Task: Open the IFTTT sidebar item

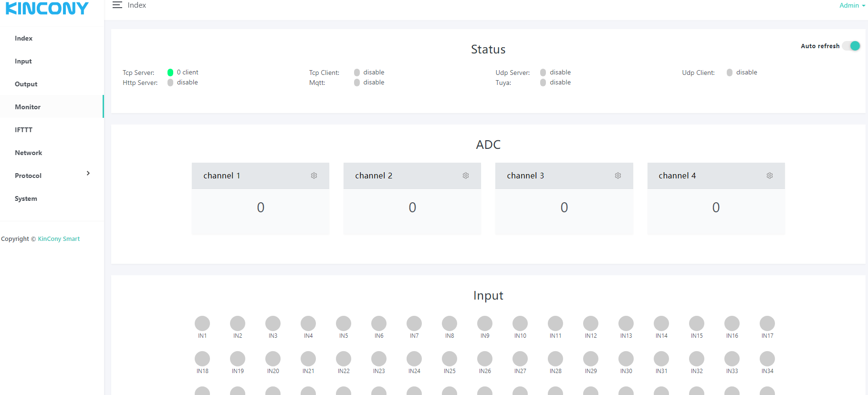Action: pos(23,130)
